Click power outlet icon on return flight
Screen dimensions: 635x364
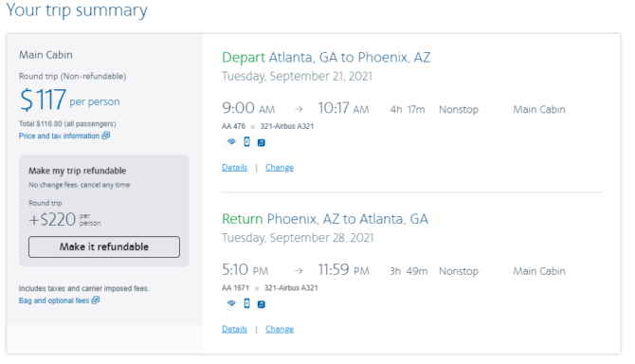coord(246,303)
